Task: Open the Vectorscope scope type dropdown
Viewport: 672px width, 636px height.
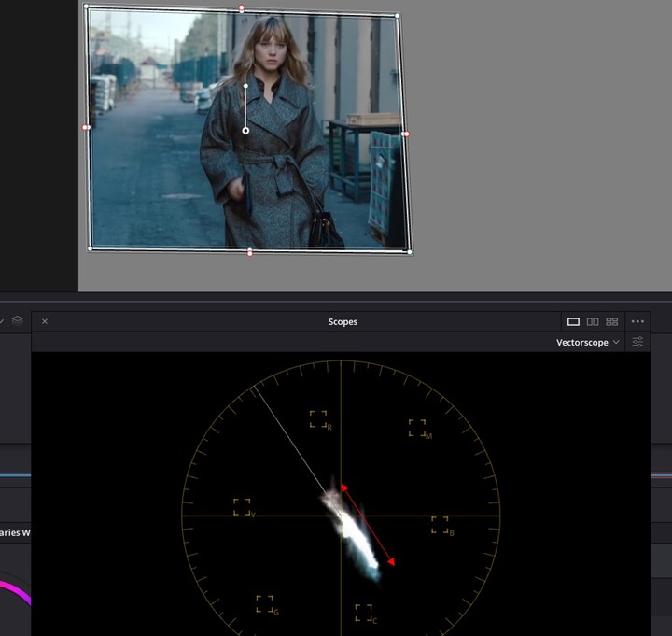Action: click(x=588, y=342)
